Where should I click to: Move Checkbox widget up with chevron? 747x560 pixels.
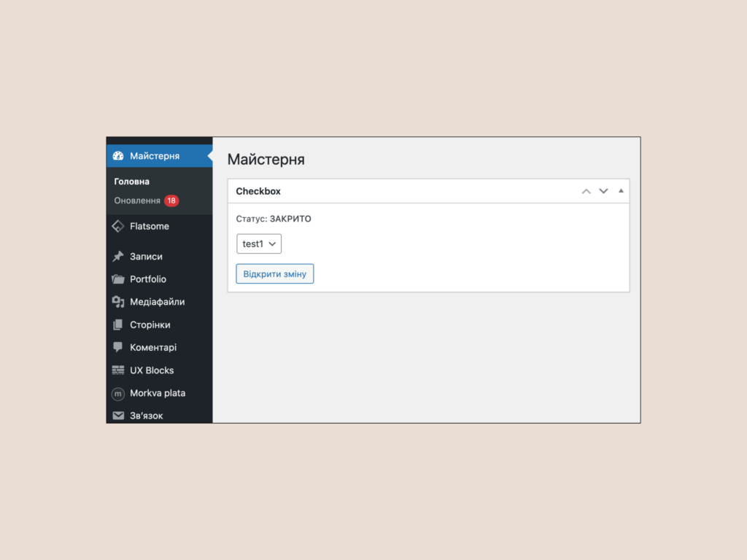point(586,191)
